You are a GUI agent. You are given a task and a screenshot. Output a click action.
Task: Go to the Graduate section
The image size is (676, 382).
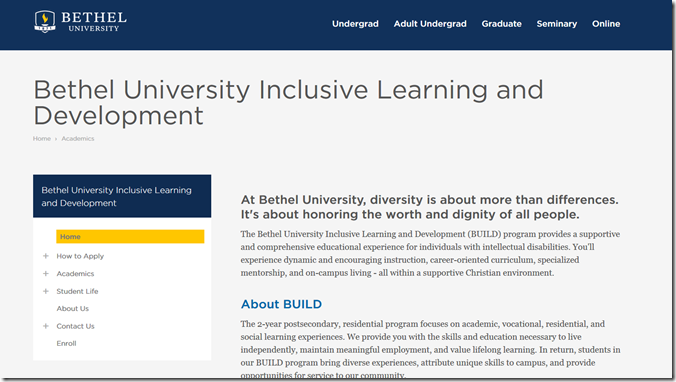(501, 24)
